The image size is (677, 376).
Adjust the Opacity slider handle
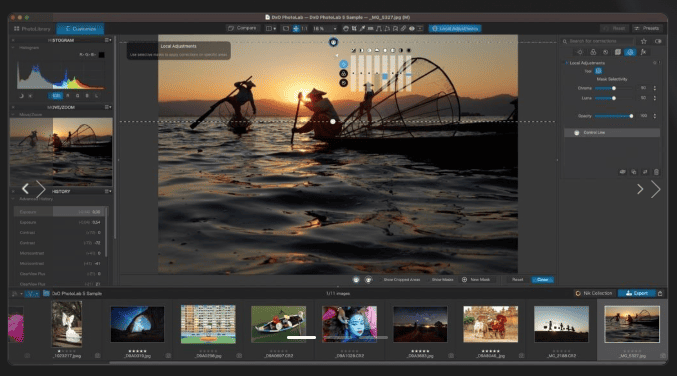(631, 116)
